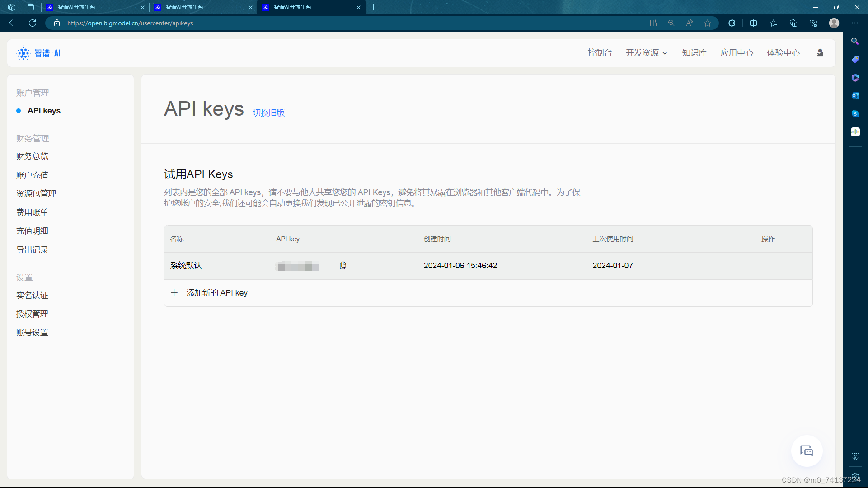Click the browser address bar URL
The image size is (868, 488).
pos(130,23)
